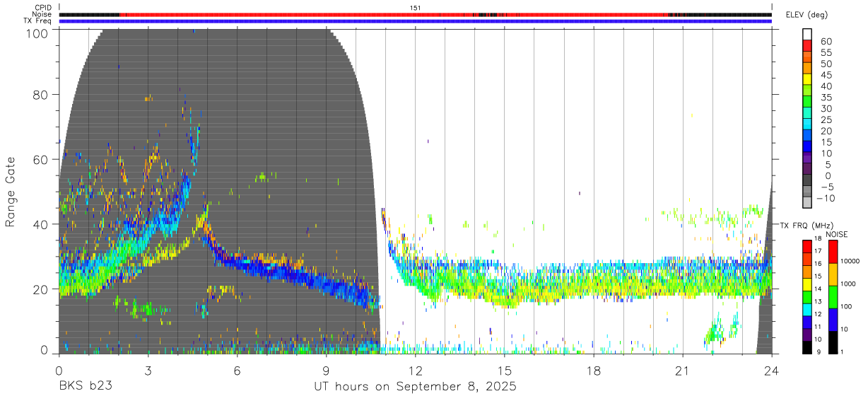Viewport: 868px width, 401px height.
Task: Click the elevation legend value 45
Action: [x=825, y=75]
